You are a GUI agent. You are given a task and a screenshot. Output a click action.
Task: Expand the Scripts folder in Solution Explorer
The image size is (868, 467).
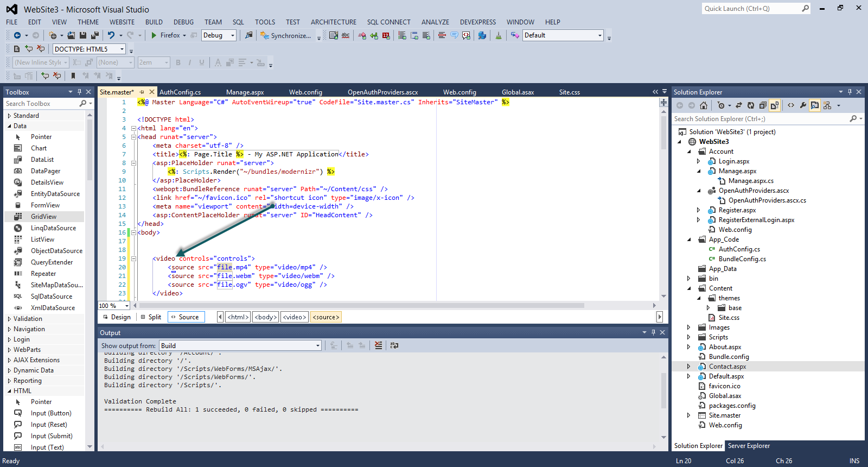point(688,337)
